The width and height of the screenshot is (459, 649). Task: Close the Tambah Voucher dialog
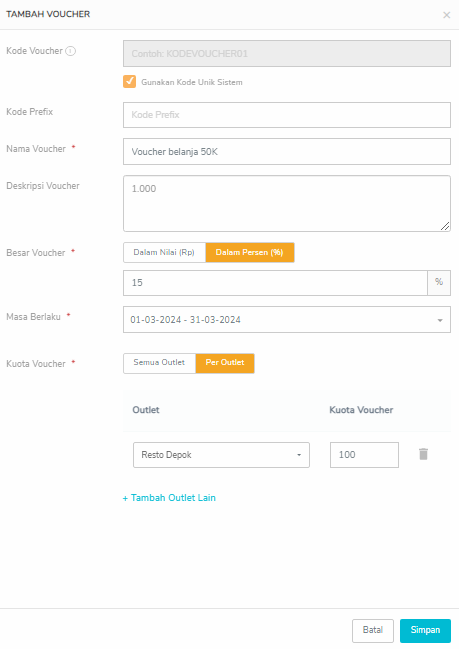[x=446, y=15]
